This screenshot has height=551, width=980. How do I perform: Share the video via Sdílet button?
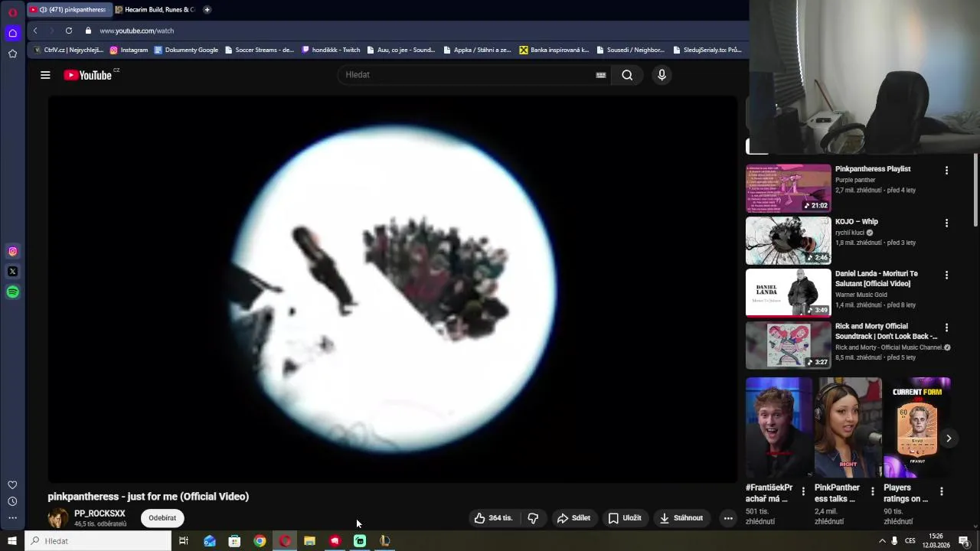point(573,518)
